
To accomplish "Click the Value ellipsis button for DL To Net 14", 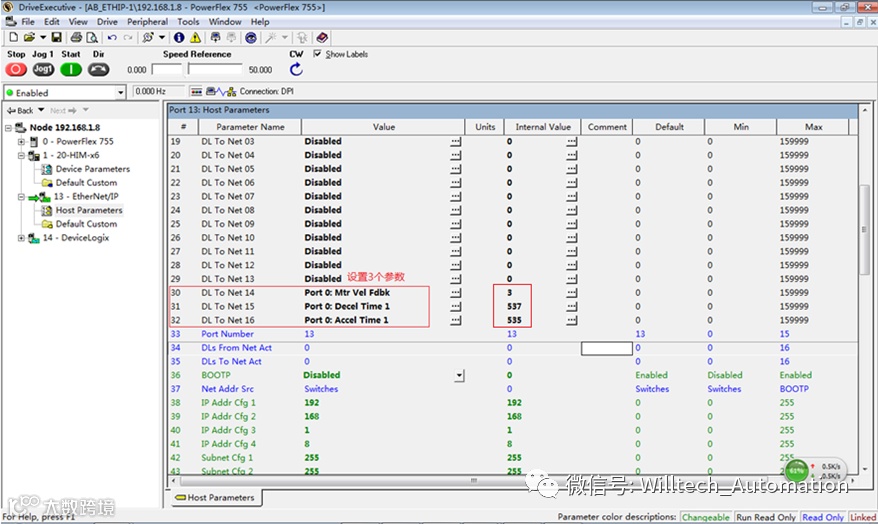I will pyautogui.click(x=456, y=293).
